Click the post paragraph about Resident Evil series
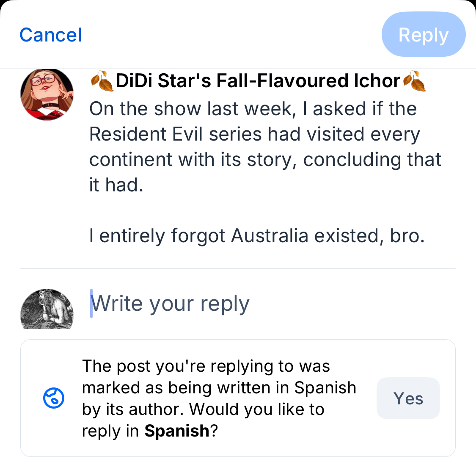 coord(265,147)
